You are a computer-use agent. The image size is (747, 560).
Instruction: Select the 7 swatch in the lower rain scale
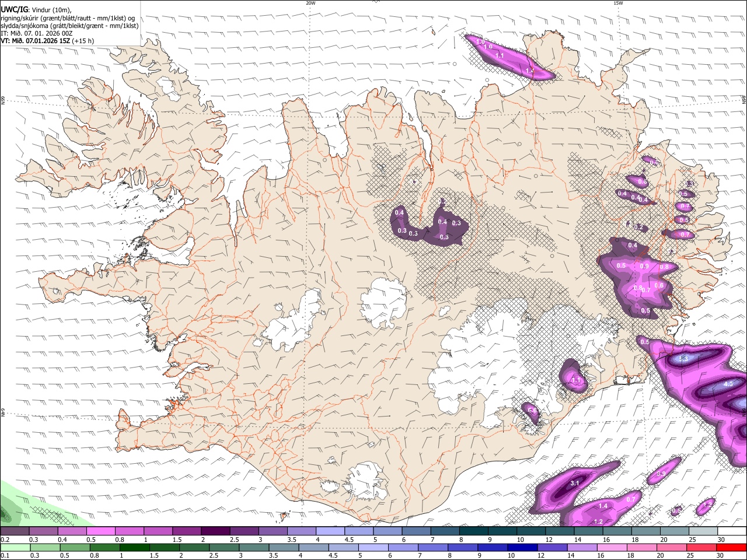click(433, 548)
